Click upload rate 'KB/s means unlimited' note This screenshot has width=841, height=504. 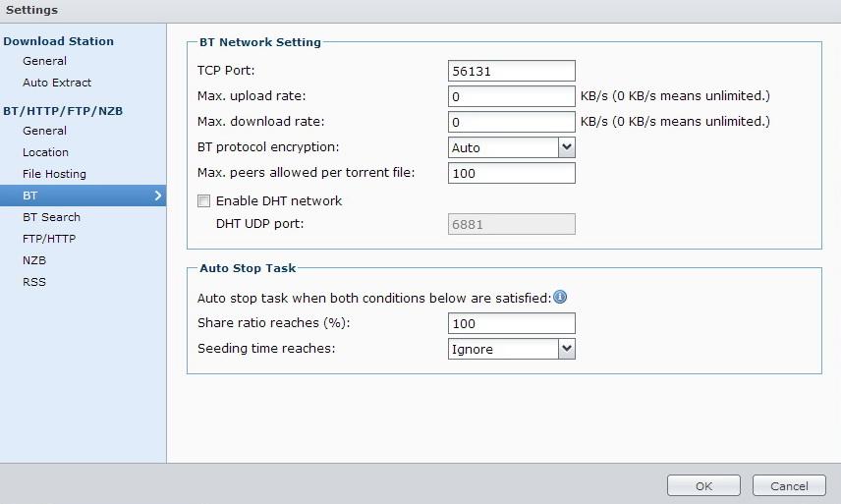click(675, 96)
